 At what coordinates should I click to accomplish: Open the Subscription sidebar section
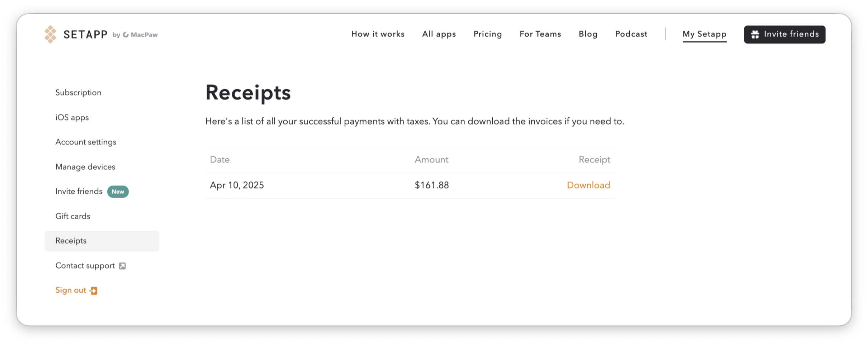[78, 93]
